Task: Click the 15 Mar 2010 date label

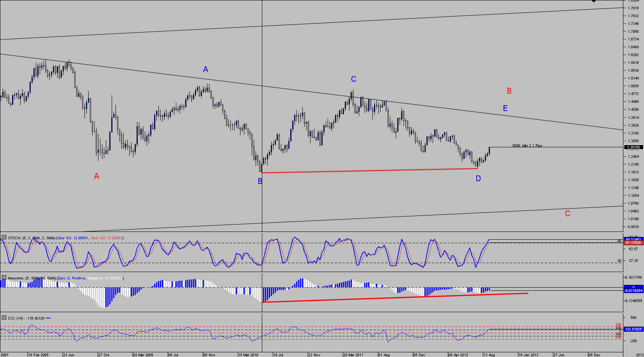Action: (248, 355)
